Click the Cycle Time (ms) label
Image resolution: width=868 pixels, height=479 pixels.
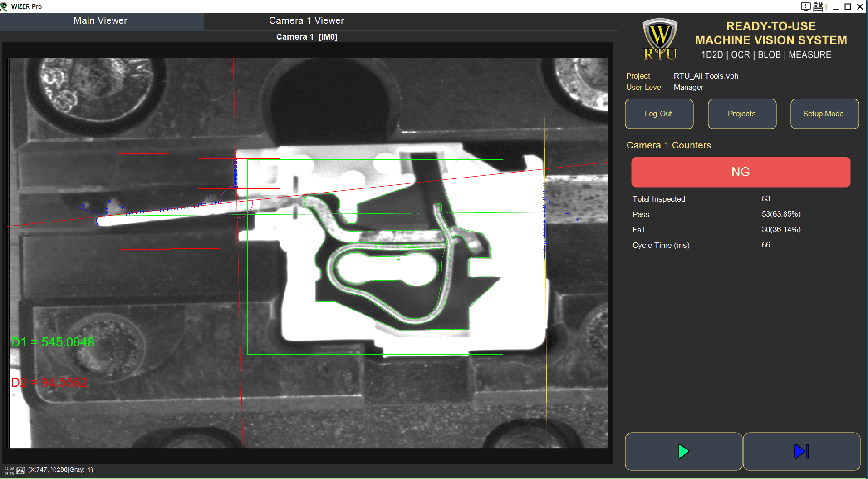pos(661,245)
